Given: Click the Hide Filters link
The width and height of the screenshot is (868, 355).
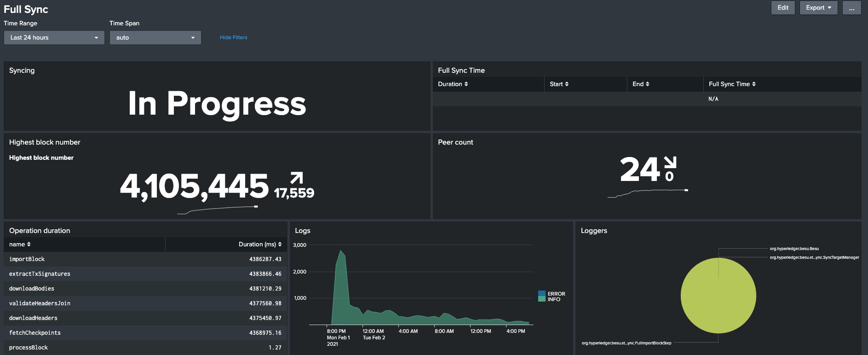Looking at the screenshot, I should [x=233, y=37].
